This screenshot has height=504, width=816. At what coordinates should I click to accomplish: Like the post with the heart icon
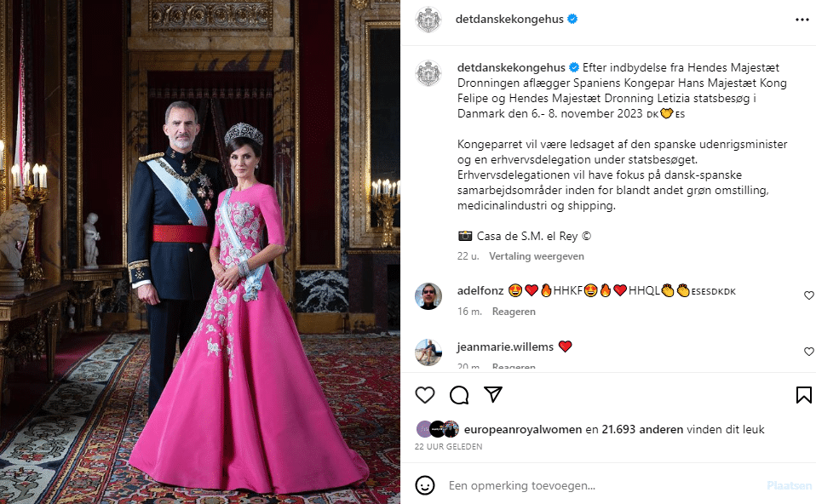click(425, 395)
